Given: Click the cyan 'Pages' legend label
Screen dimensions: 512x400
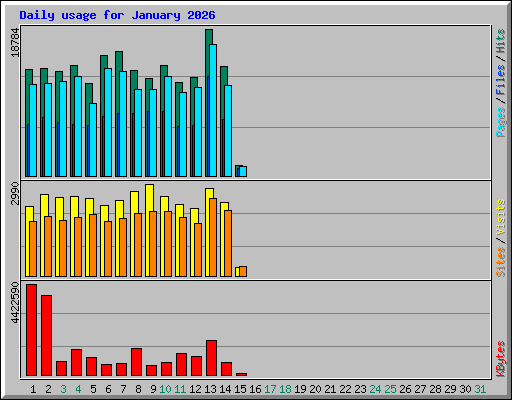Looking at the screenshot, I should point(501,122).
